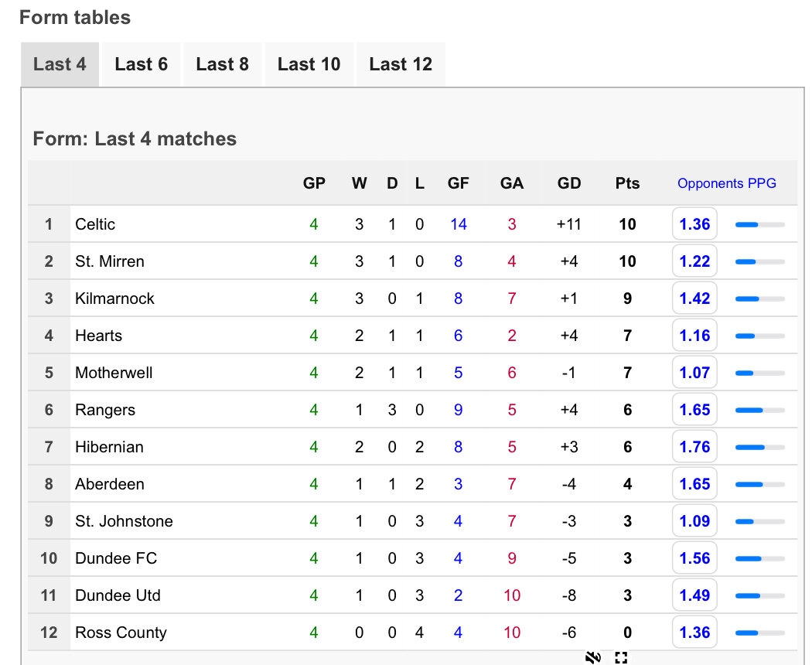Click Hibernian's 1.76 PPG value

pyautogui.click(x=694, y=446)
